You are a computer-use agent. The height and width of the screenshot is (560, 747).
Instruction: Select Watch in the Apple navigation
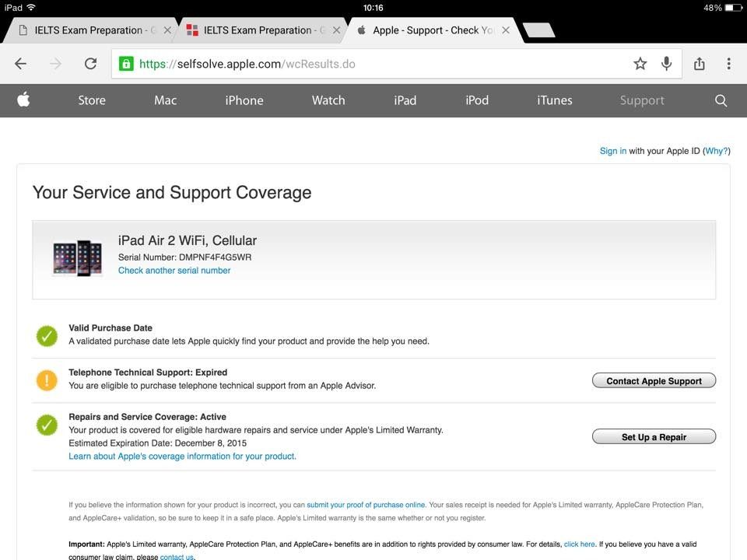click(x=328, y=100)
